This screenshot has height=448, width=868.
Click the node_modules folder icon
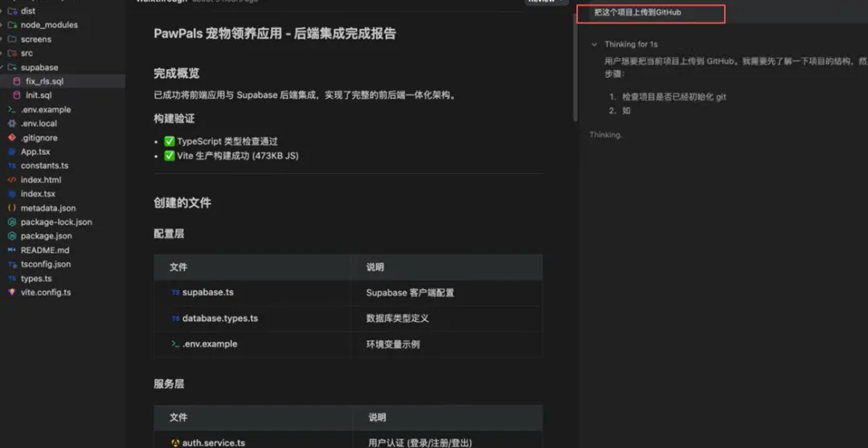pos(11,25)
